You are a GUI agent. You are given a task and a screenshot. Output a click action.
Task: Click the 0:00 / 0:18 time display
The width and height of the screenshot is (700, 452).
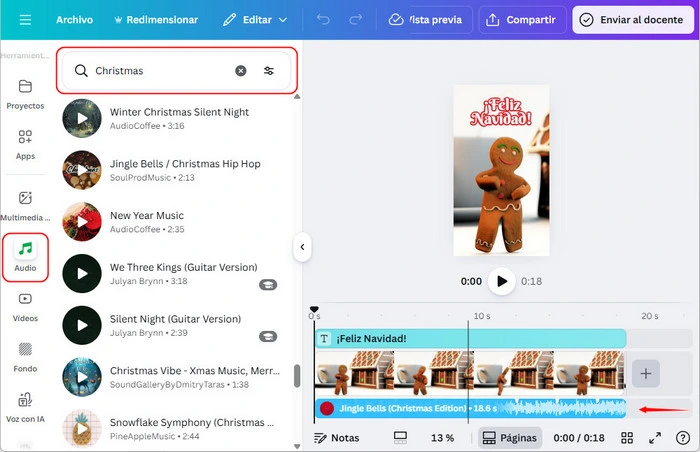coord(579,438)
